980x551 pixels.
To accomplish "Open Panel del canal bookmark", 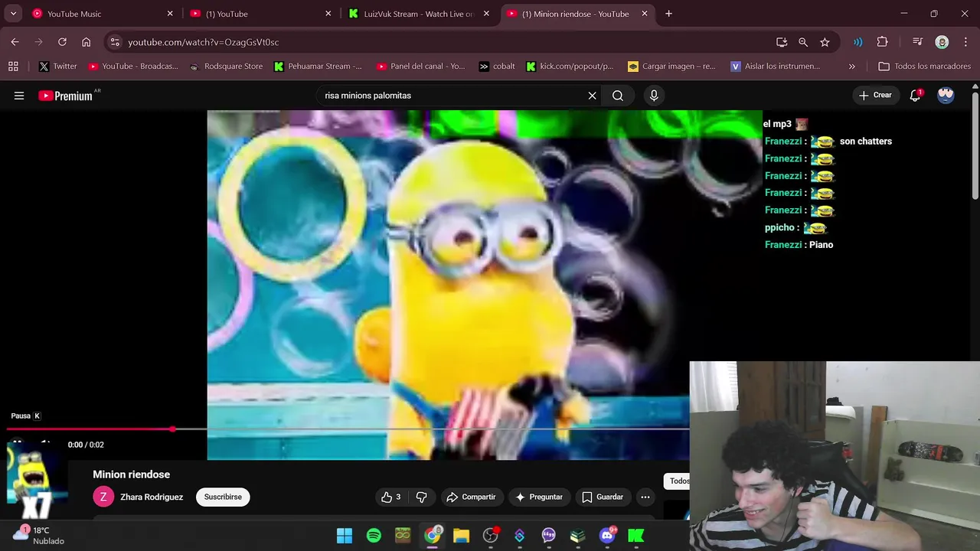I will [x=420, y=67].
